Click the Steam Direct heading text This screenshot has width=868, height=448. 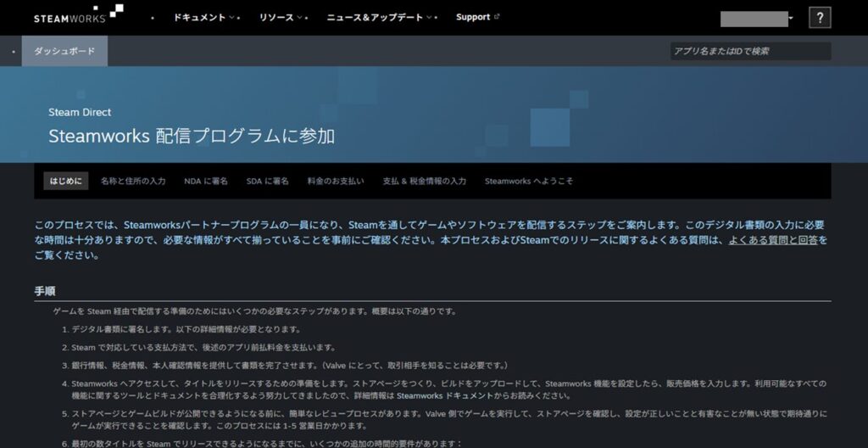[80, 112]
